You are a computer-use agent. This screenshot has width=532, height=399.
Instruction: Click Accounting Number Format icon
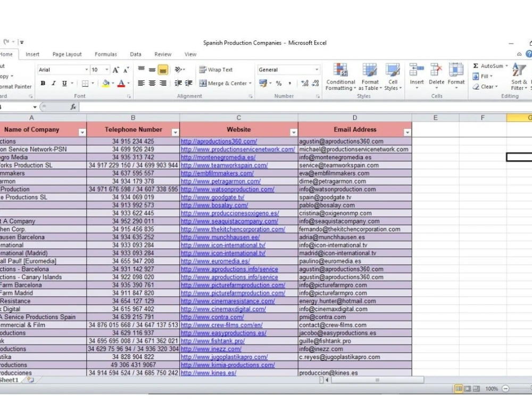263,83
